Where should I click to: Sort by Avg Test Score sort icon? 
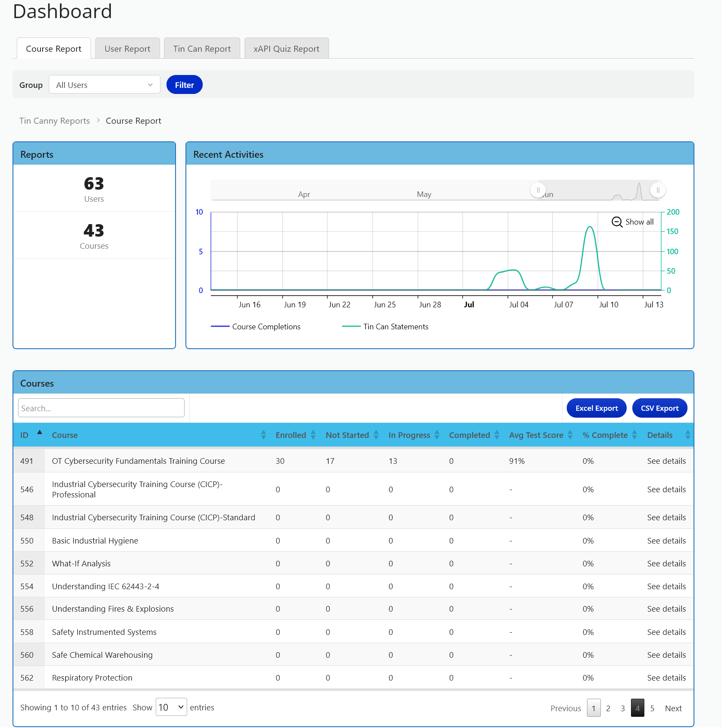pyautogui.click(x=570, y=435)
